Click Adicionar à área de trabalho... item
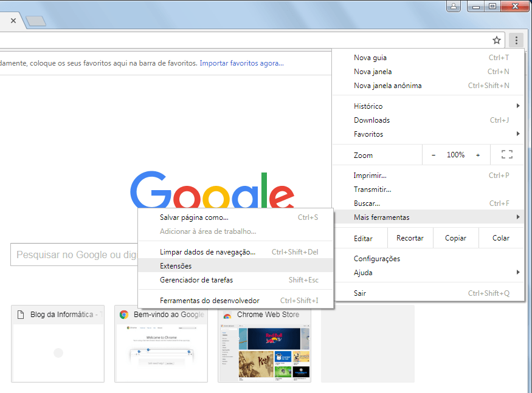This screenshot has width=532, height=393. point(236,231)
